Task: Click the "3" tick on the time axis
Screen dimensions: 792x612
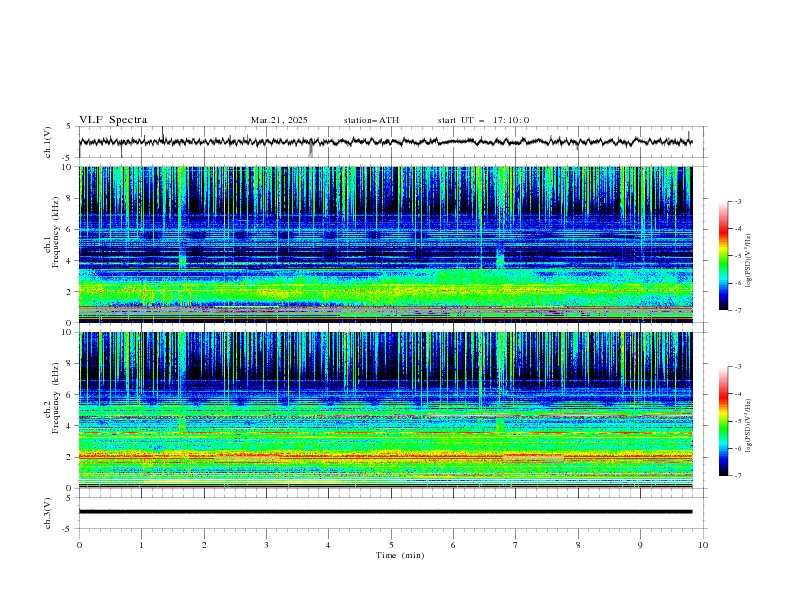Action: (x=266, y=545)
